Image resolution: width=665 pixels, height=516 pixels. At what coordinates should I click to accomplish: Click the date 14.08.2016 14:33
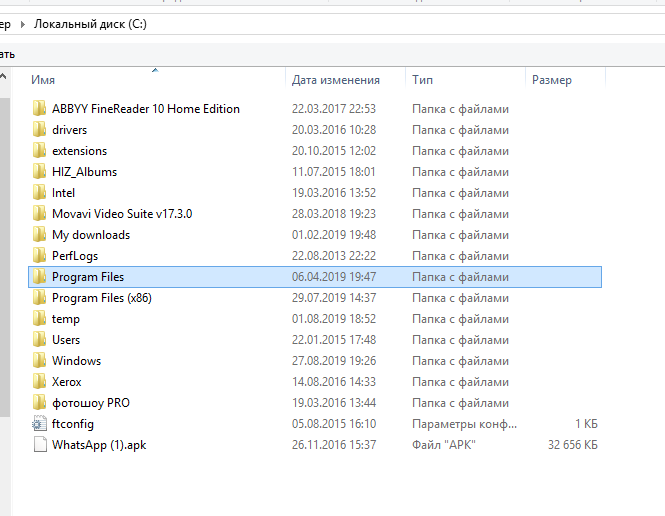pyautogui.click(x=334, y=382)
